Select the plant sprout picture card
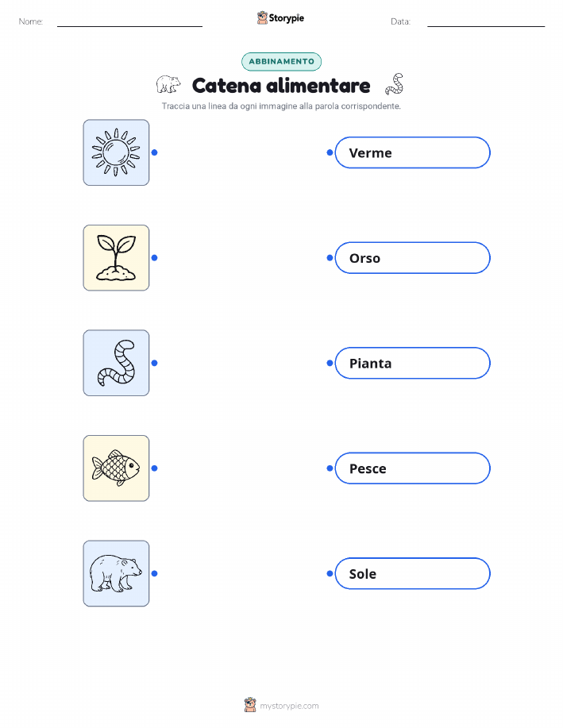Viewport: 563px width, 728px height. tap(116, 258)
